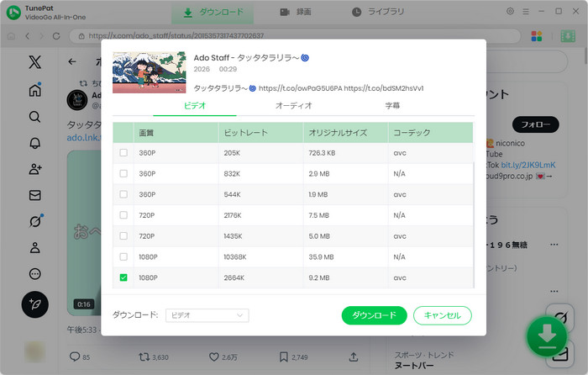
Task: Open X profile icon in sidebar
Action: [35, 248]
